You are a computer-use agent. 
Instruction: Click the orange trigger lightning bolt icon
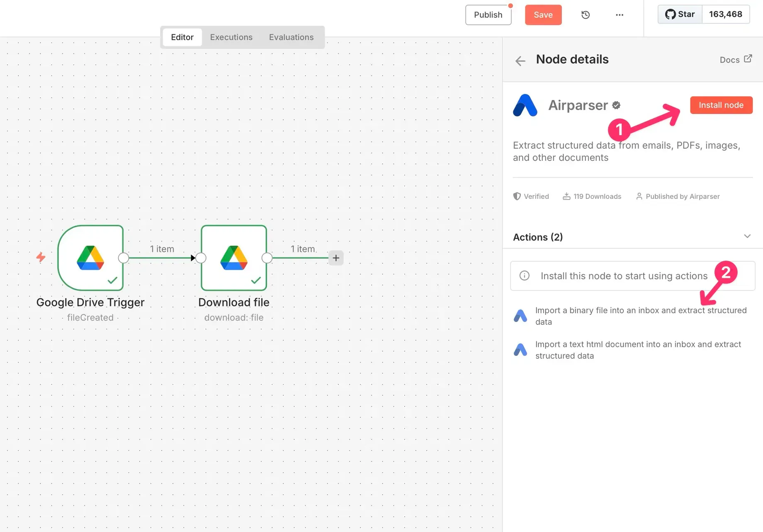pos(41,257)
